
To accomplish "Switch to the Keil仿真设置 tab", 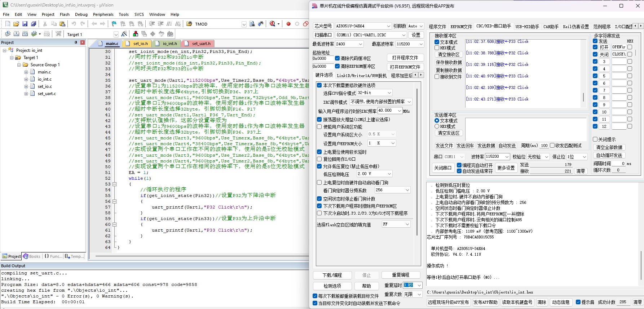I will point(576,27).
